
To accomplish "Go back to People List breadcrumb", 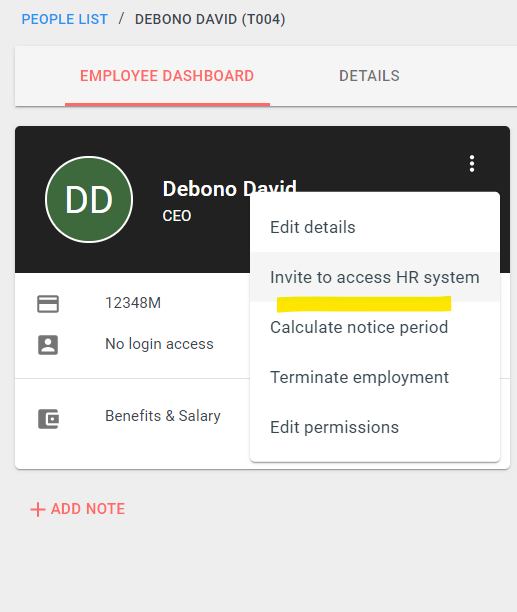I will click(x=64, y=19).
